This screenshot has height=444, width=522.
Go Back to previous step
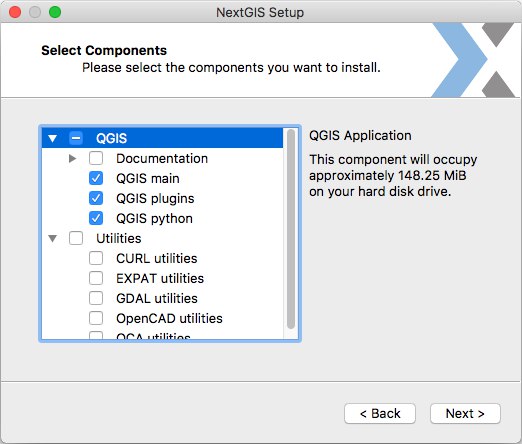coord(380,414)
